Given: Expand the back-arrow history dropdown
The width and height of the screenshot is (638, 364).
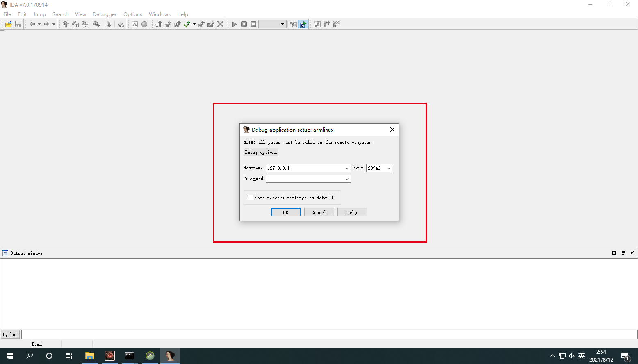Looking at the screenshot, I should (39, 24).
